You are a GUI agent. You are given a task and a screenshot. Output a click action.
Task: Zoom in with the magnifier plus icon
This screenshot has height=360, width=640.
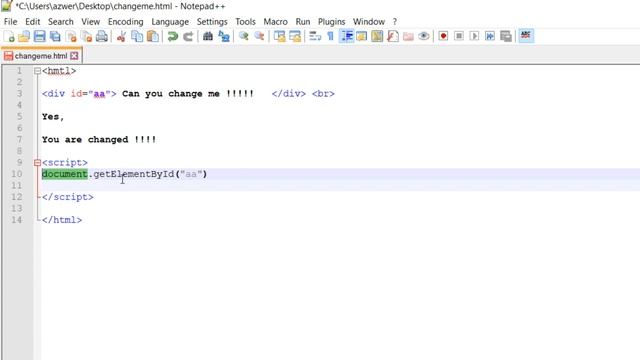(244, 36)
